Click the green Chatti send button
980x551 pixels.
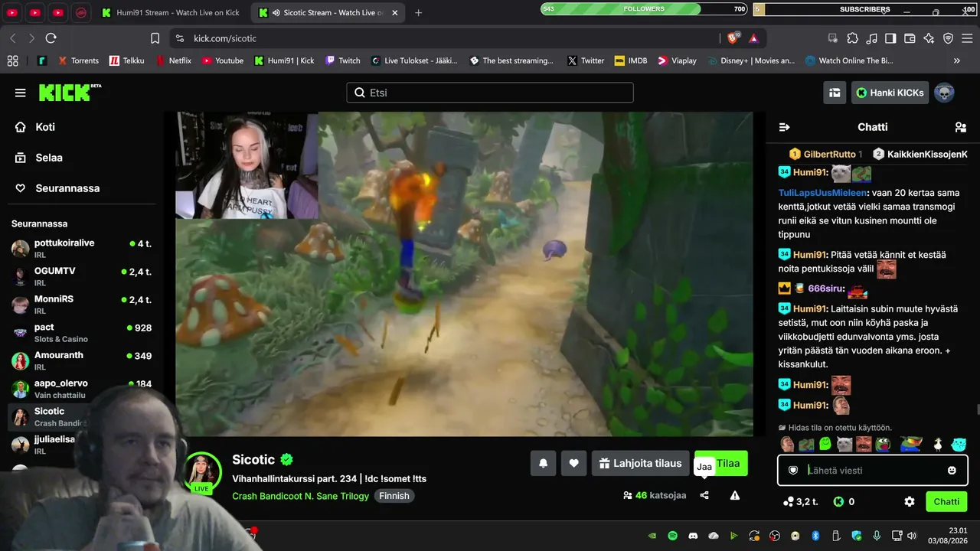(946, 501)
